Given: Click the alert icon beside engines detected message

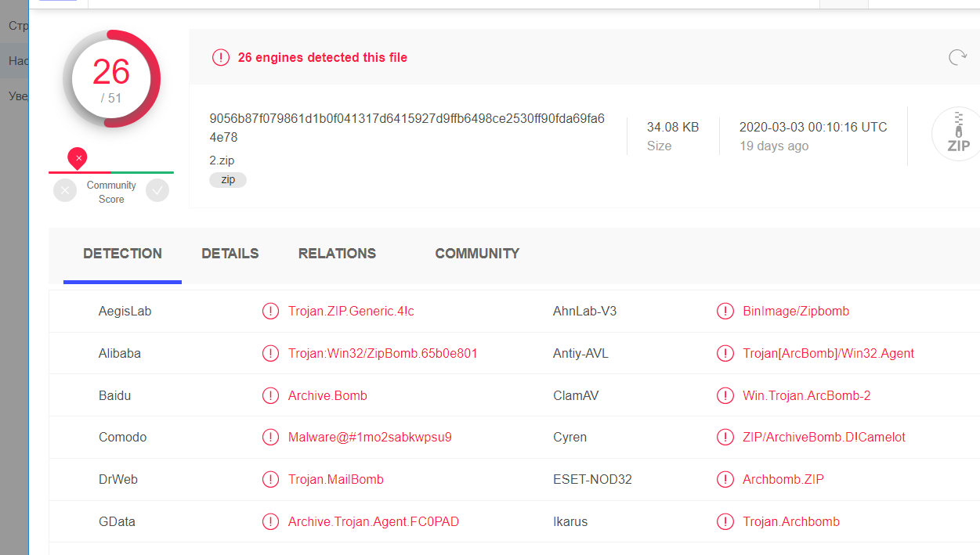Looking at the screenshot, I should point(221,57).
